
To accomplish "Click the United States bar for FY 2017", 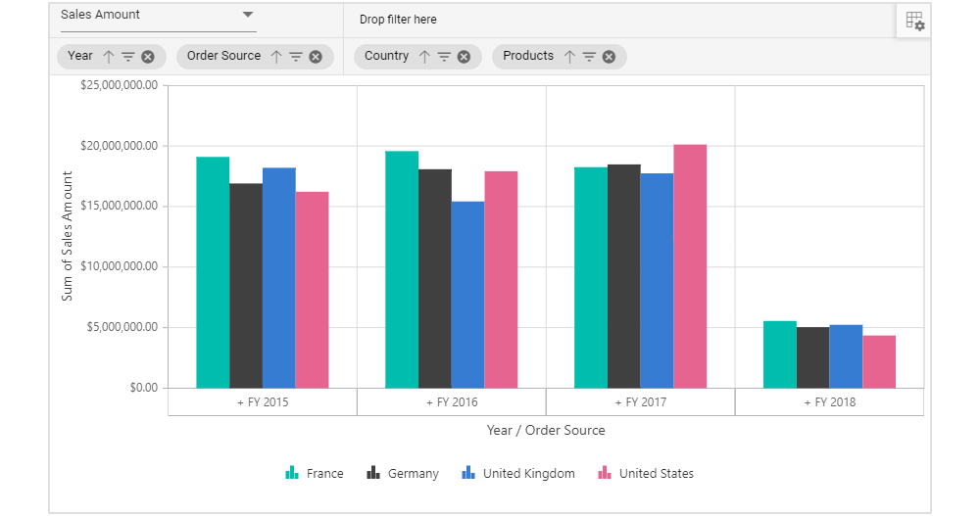I will tap(690, 266).
